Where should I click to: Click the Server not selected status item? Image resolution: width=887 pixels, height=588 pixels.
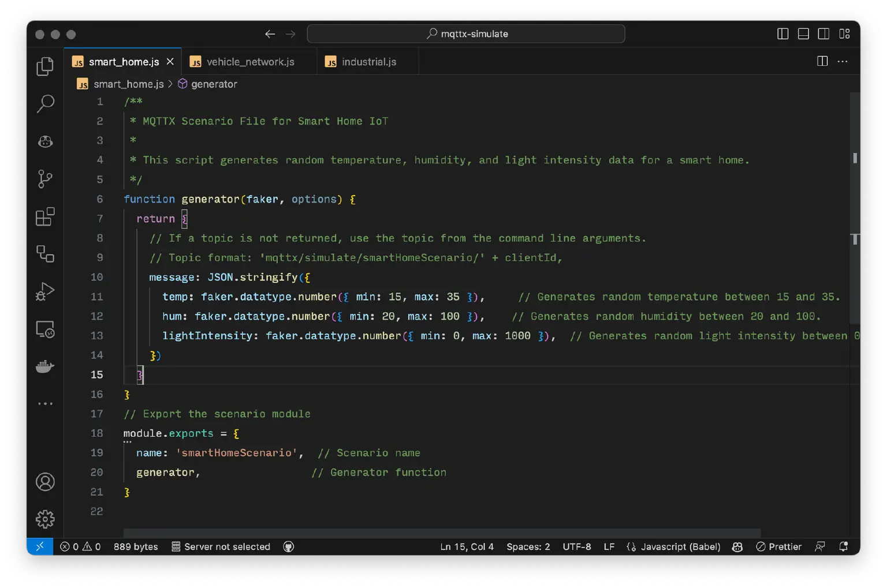coord(221,546)
